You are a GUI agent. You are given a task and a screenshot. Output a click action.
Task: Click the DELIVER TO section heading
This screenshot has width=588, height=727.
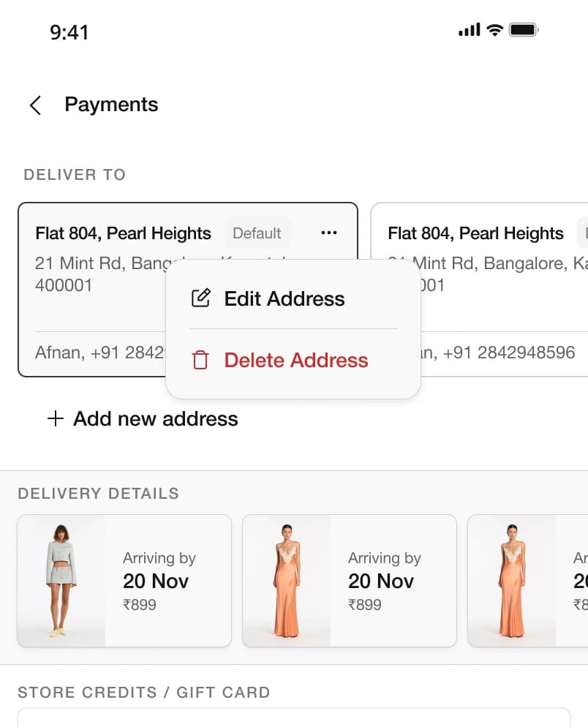point(75,175)
